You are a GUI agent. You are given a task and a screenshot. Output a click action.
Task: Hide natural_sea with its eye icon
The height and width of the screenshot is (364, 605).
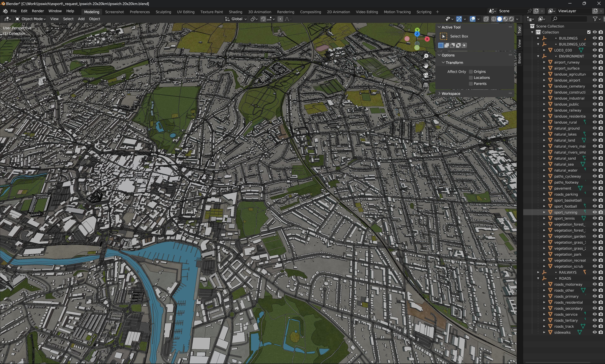(x=595, y=164)
